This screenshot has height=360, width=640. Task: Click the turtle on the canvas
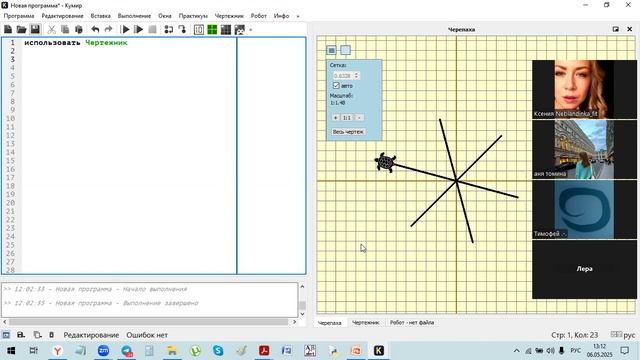[x=385, y=162]
